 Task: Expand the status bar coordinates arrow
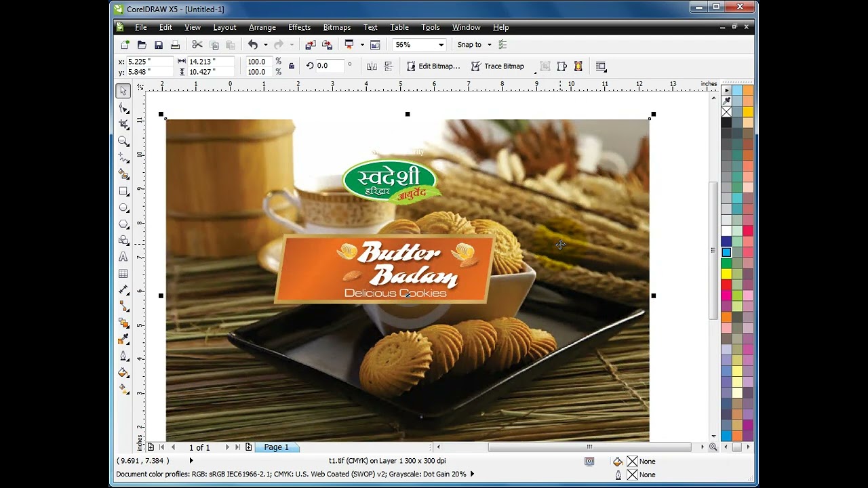(x=191, y=461)
